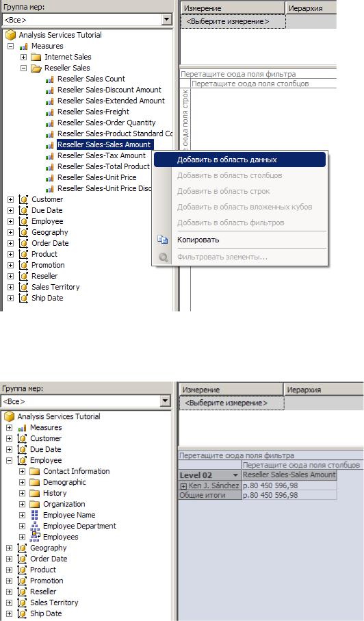The height and width of the screenshot is (621, 364).
Task: Expand the History folder
Action: pyautogui.click(x=22, y=494)
